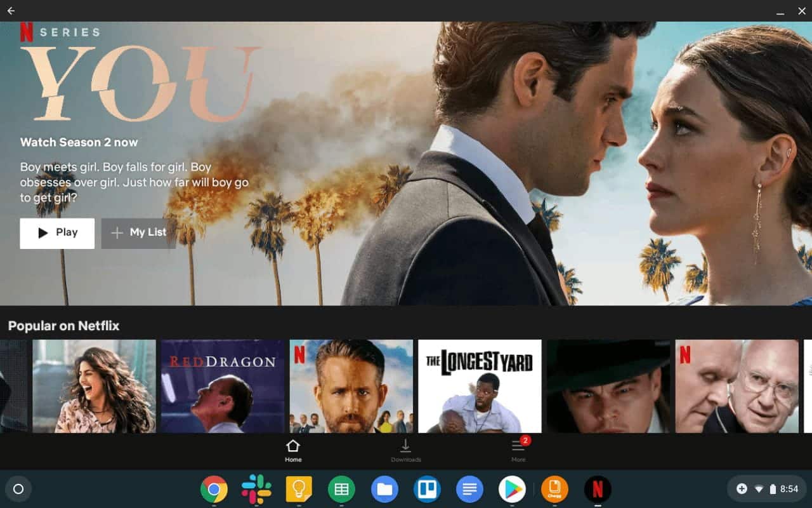812x508 pixels.
Task: Open Slack from the shelf
Action: coord(256,489)
